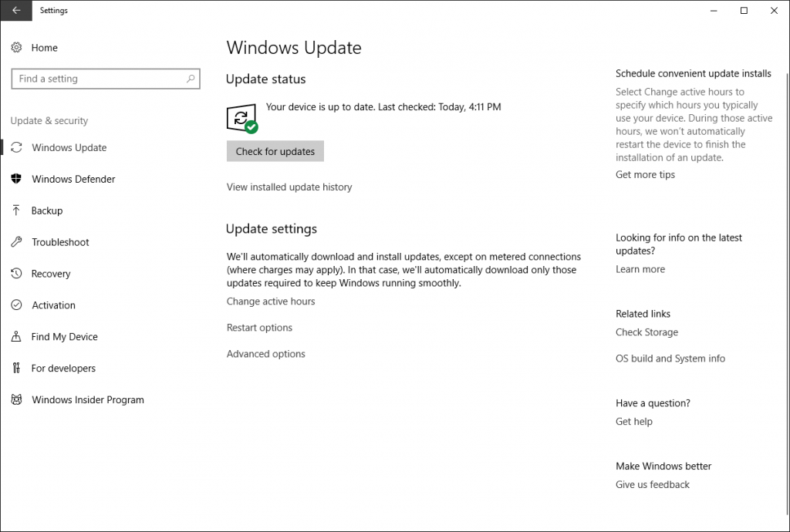Click the 'Update settings' heading
The image size is (790, 532).
coord(271,228)
